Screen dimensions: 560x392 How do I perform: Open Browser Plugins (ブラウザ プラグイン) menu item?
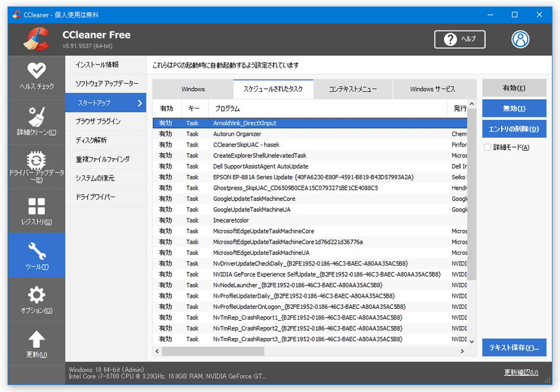[x=105, y=122]
